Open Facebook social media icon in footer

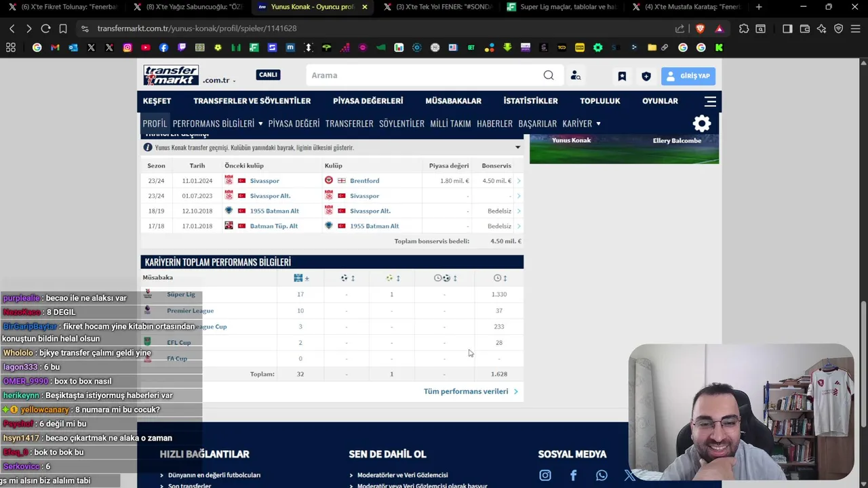coord(574,475)
